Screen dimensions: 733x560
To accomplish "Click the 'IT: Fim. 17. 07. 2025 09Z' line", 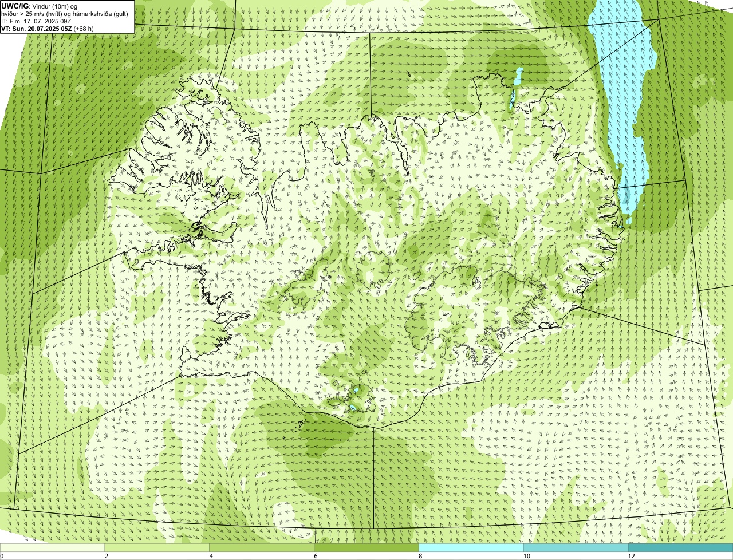I will pos(36,21).
